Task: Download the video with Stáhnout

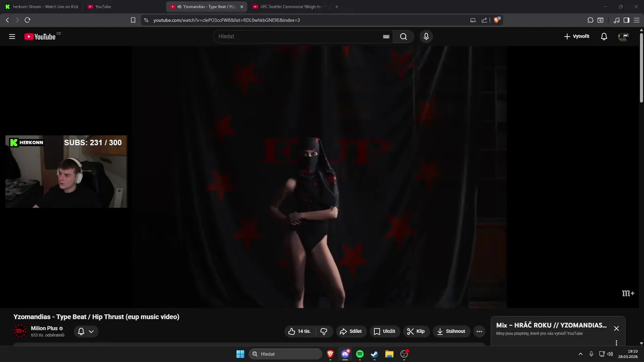Action: pos(451,331)
